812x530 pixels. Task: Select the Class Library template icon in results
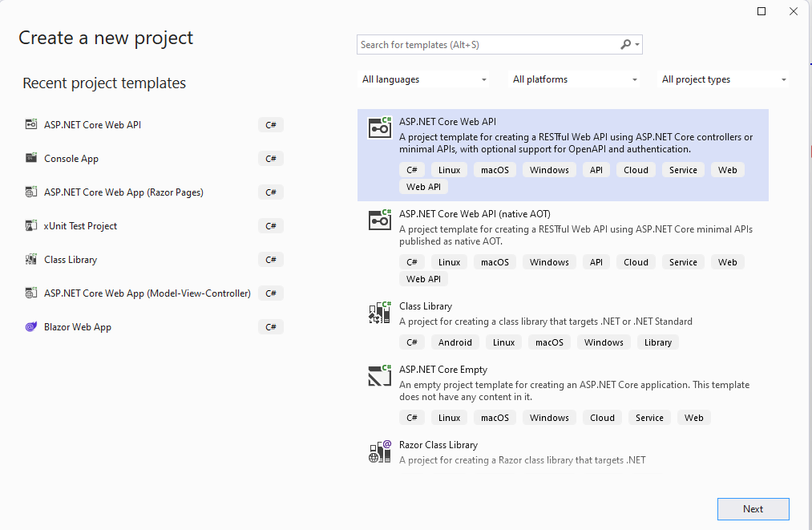pos(379,313)
